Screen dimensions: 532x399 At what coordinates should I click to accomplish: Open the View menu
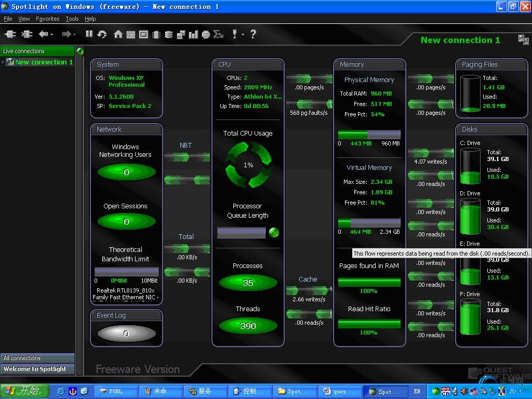pyautogui.click(x=24, y=19)
